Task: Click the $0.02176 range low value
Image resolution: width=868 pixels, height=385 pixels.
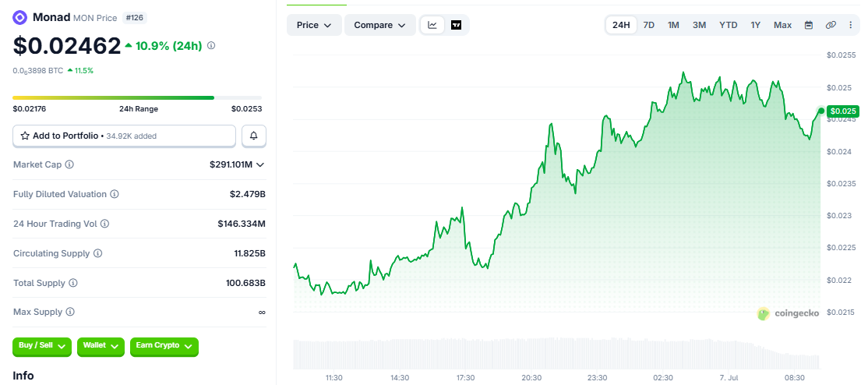Action: [x=30, y=108]
